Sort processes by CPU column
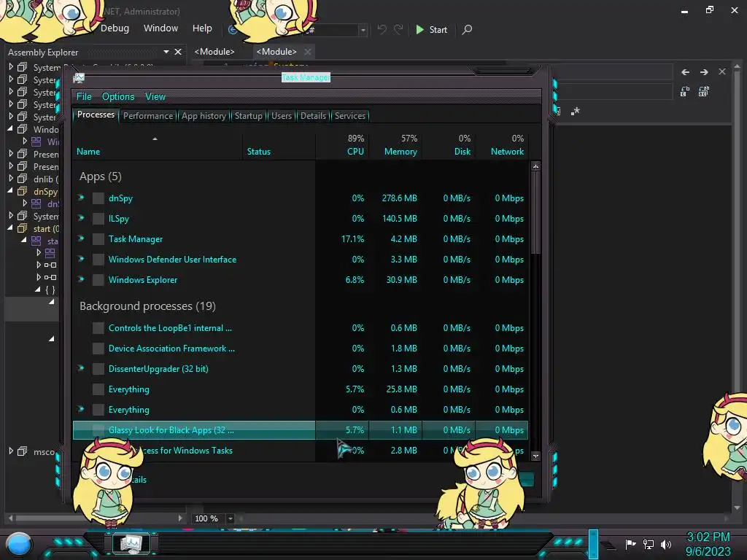The width and height of the screenshot is (747, 560). point(342,147)
